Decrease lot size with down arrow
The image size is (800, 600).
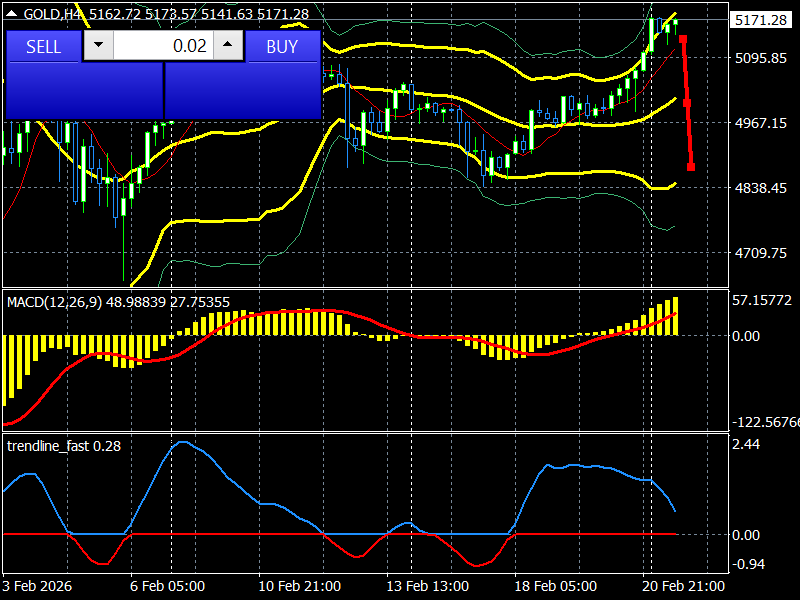point(98,45)
